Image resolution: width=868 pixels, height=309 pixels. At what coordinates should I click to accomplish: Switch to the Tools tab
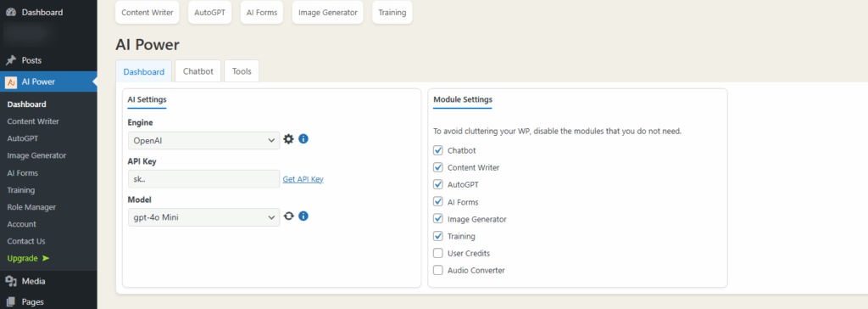click(x=242, y=71)
